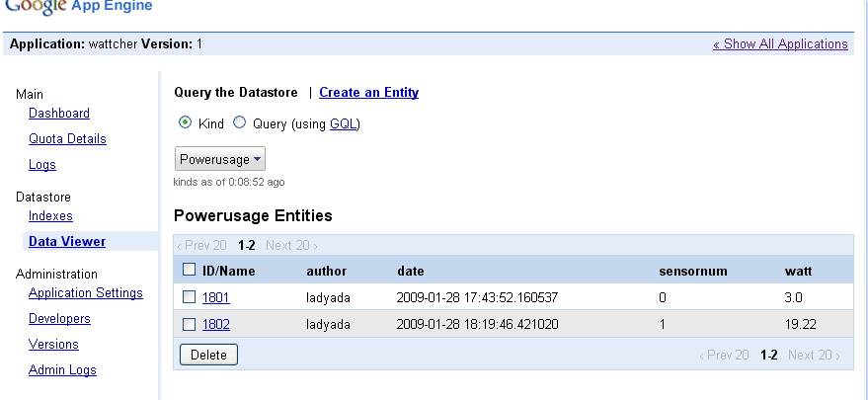
Task: Select Data Viewer in sidebar
Action: click(x=67, y=242)
